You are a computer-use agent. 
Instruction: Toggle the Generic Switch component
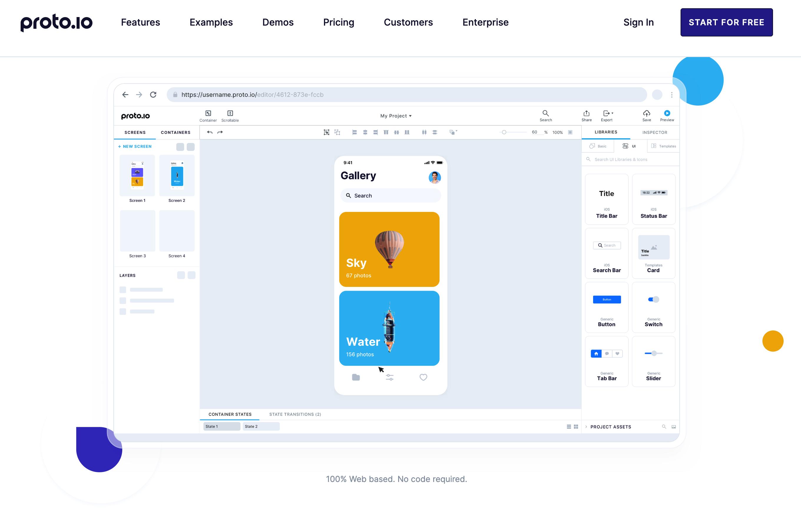click(653, 299)
